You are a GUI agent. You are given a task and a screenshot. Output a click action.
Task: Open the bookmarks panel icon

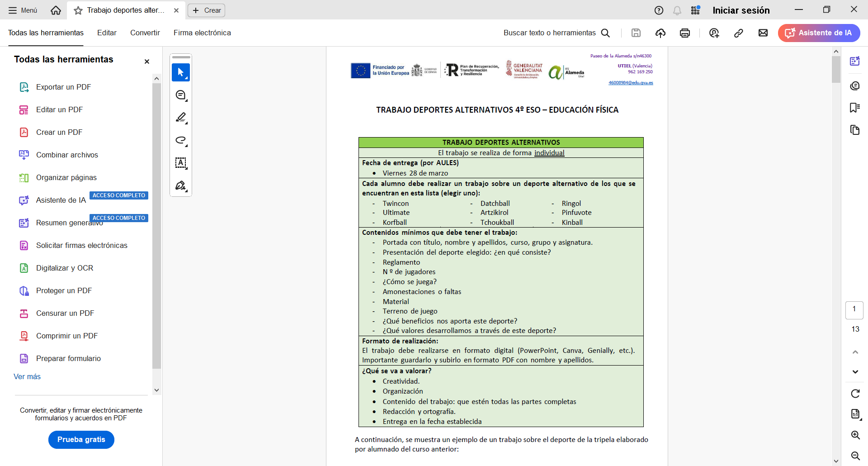tap(854, 108)
